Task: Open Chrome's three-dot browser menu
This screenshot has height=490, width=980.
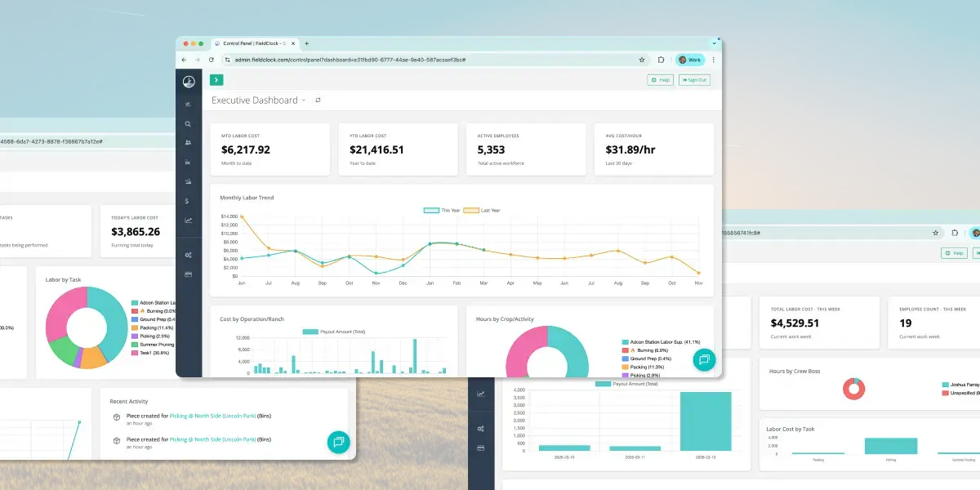Action: (714, 60)
